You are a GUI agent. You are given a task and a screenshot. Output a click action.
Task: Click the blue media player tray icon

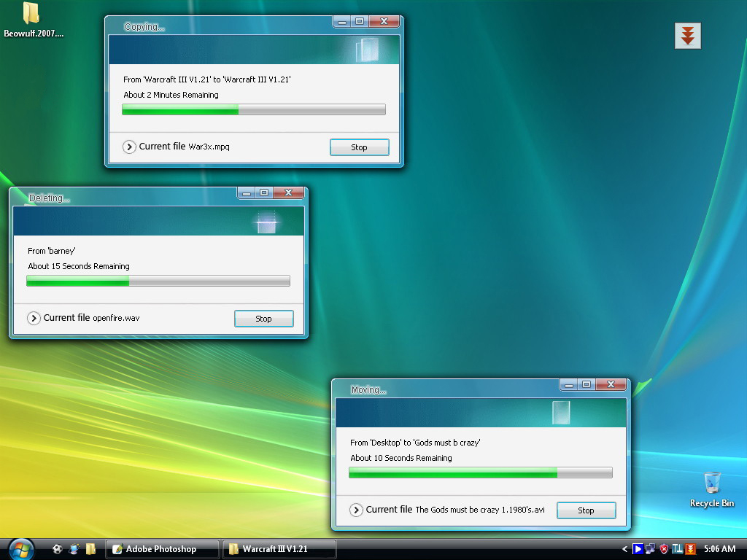coord(637,549)
